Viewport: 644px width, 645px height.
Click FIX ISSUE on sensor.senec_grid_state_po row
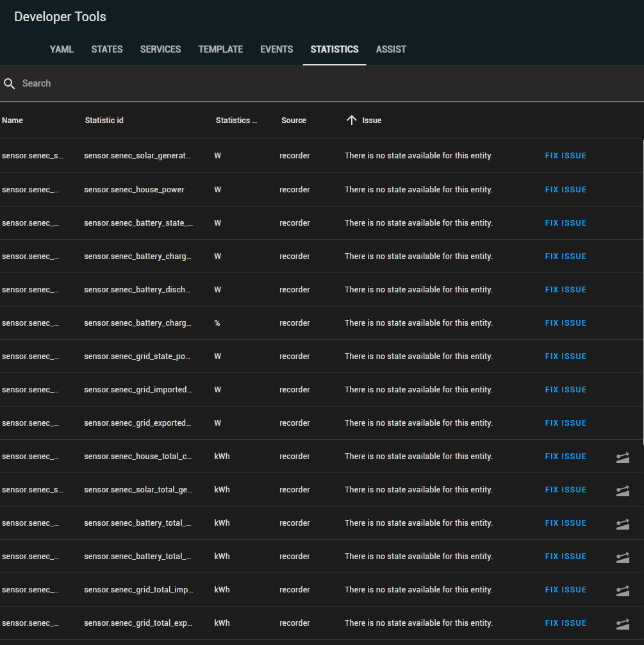click(565, 356)
